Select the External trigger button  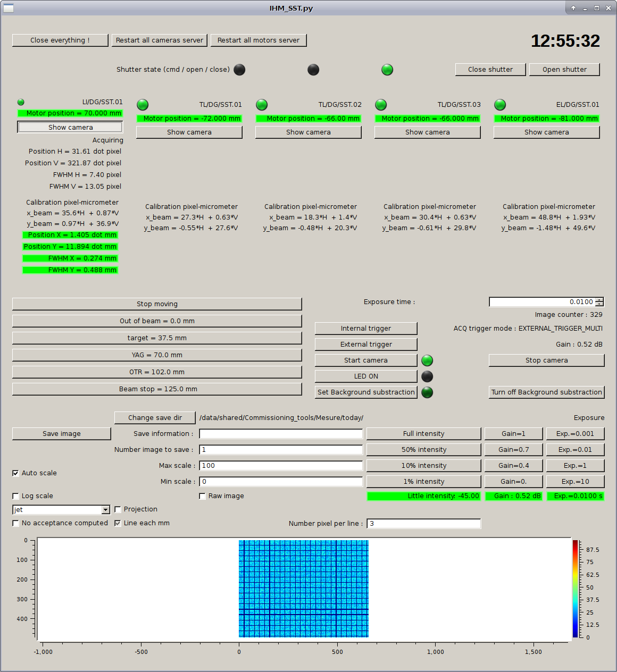[x=366, y=345]
